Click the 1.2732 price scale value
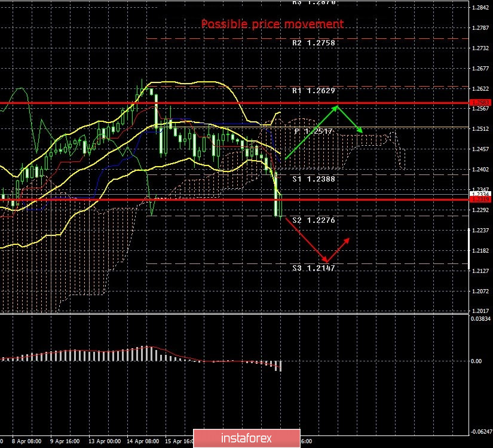The image size is (493, 448). [x=480, y=48]
